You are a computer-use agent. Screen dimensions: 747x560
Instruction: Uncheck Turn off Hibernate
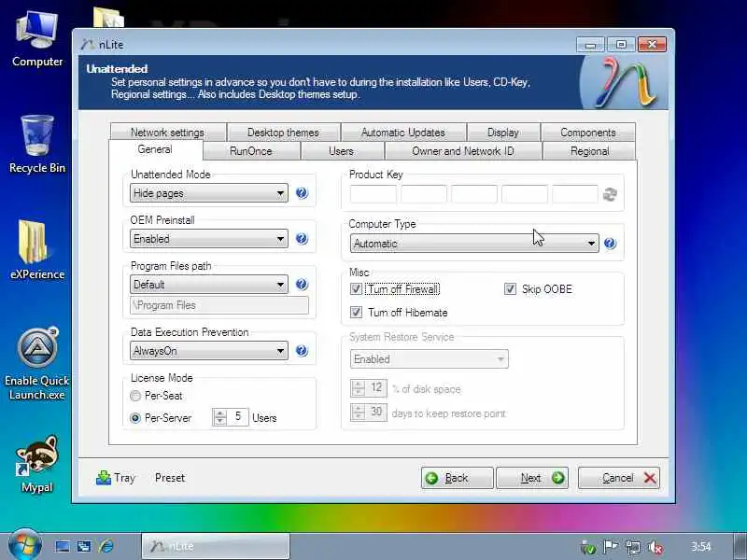pos(356,313)
